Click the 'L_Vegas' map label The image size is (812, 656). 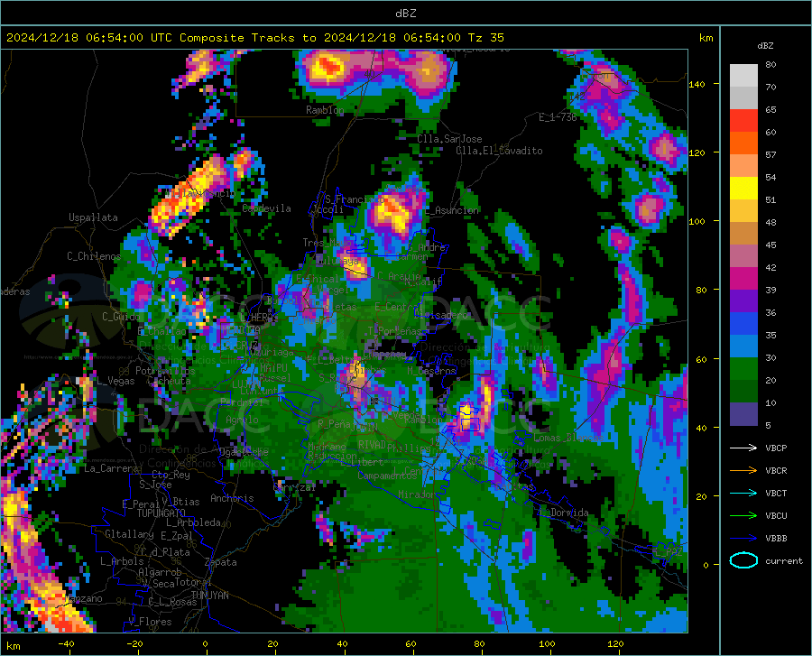click(115, 381)
